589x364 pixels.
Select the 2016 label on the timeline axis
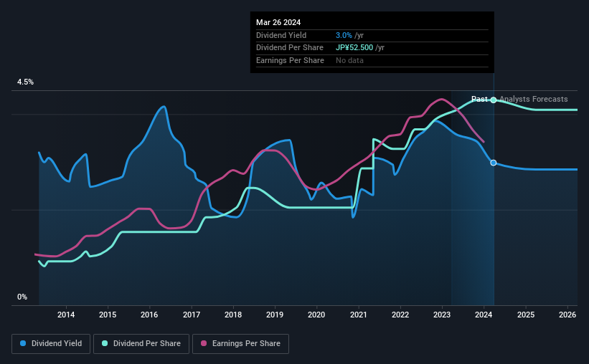click(149, 315)
